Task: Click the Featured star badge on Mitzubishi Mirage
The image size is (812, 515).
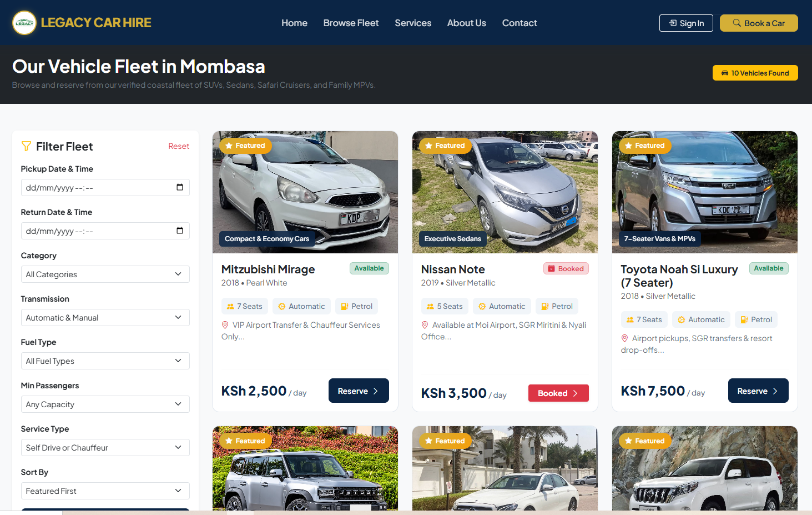Action: [245, 146]
